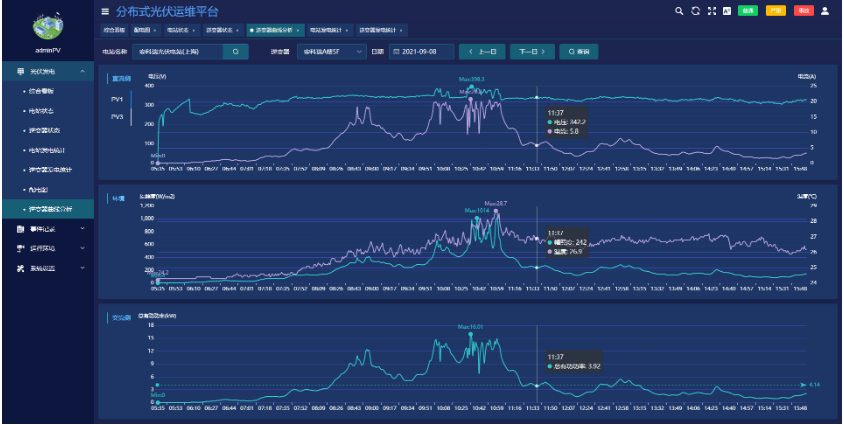This screenshot has width=844, height=425.
Task: Click the 查询 query button
Action: (578, 50)
